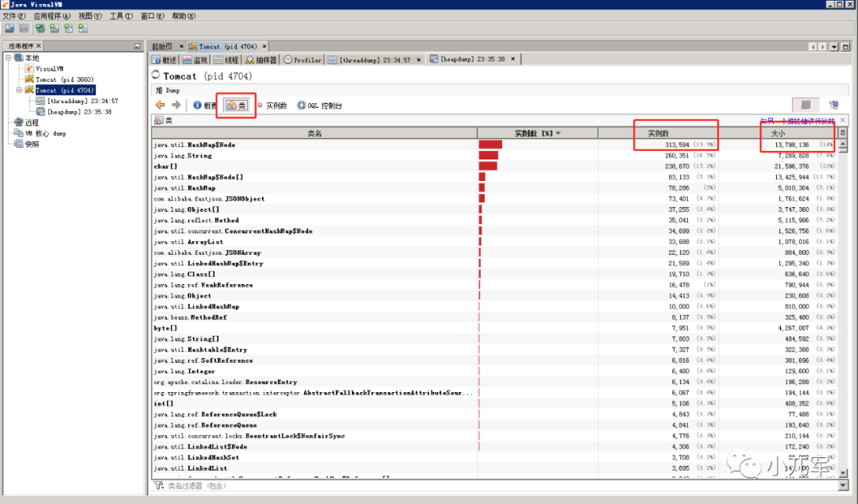
Task: Close the heap dump comparison link bar
Action: (x=843, y=120)
